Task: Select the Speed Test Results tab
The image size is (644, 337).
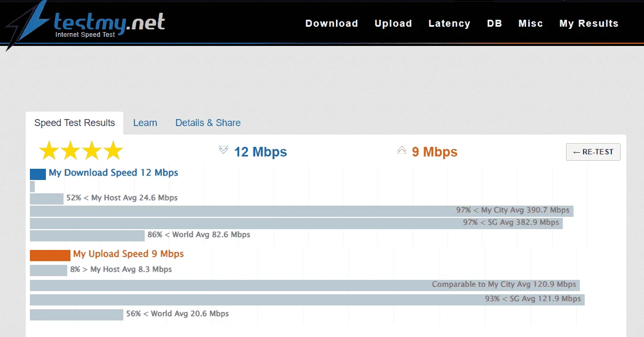Action: point(75,123)
